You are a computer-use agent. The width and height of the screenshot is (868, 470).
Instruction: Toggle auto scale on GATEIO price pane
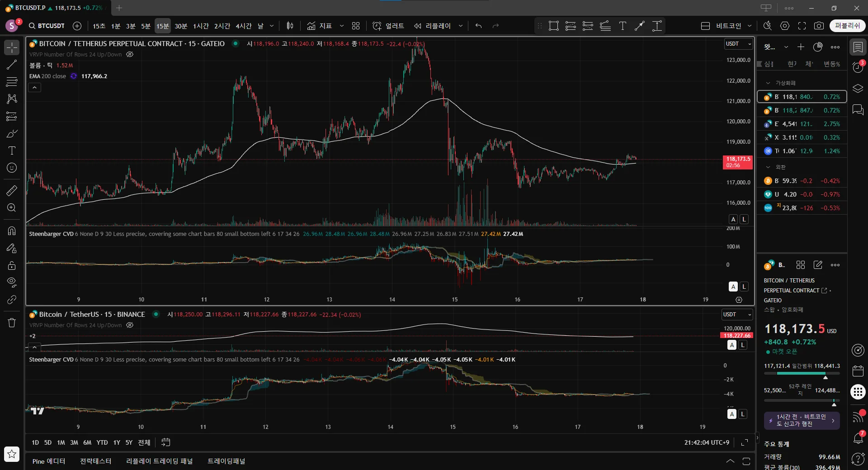click(733, 219)
